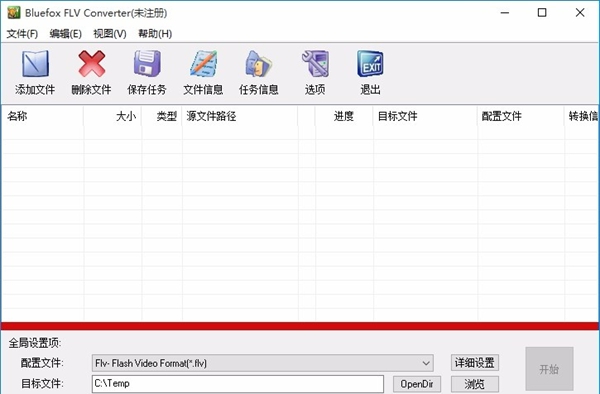Click the 退出 EXIT icon
This screenshot has width=600, height=394.
point(370,64)
